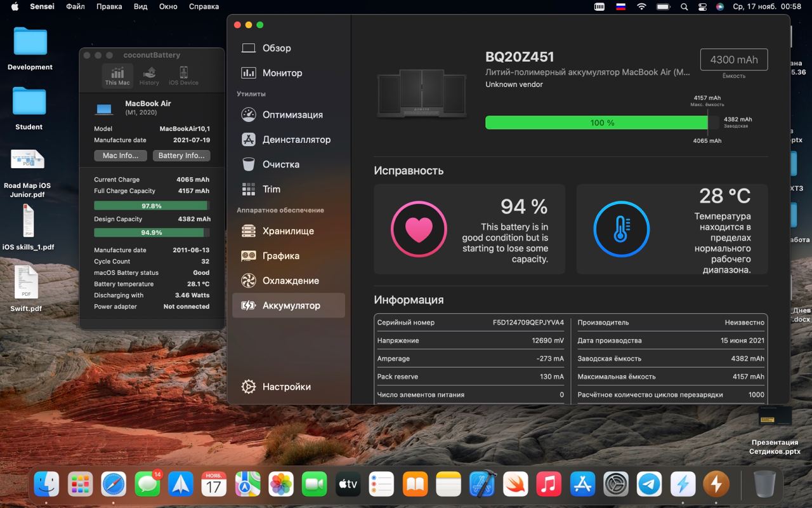This screenshot has height=508, width=812.
Task: Open Safari from the Dock
Action: (x=114, y=485)
